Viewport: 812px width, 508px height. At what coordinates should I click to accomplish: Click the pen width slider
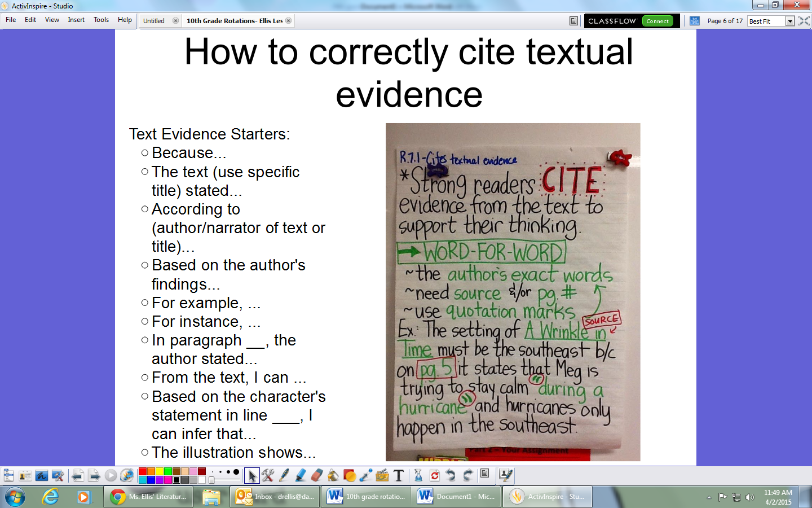[x=211, y=480]
